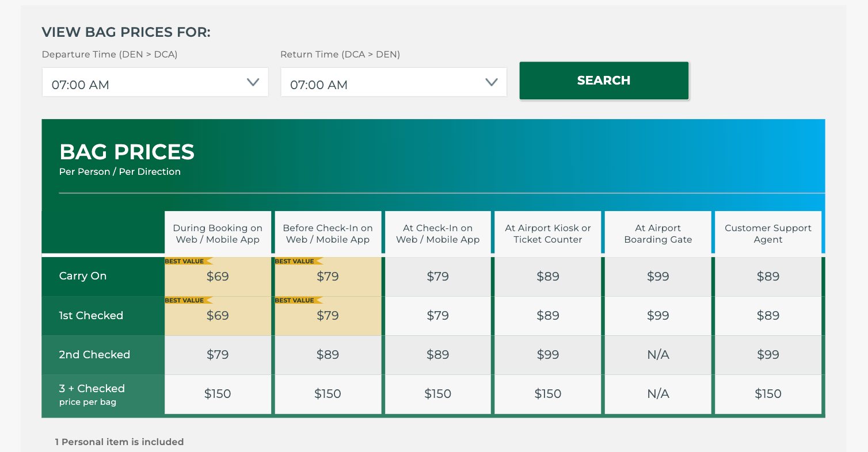This screenshot has height=452, width=868.
Task: Select the Customer Support Agent column header
Action: tap(768, 233)
